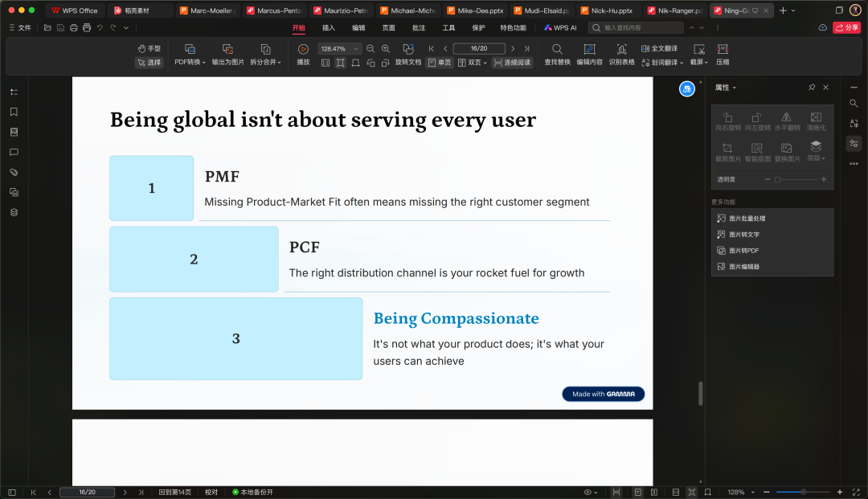Open Find and Replace (查找替换)
The width and height of the screenshot is (868, 499).
pyautogui.click(x=558, y=55)
